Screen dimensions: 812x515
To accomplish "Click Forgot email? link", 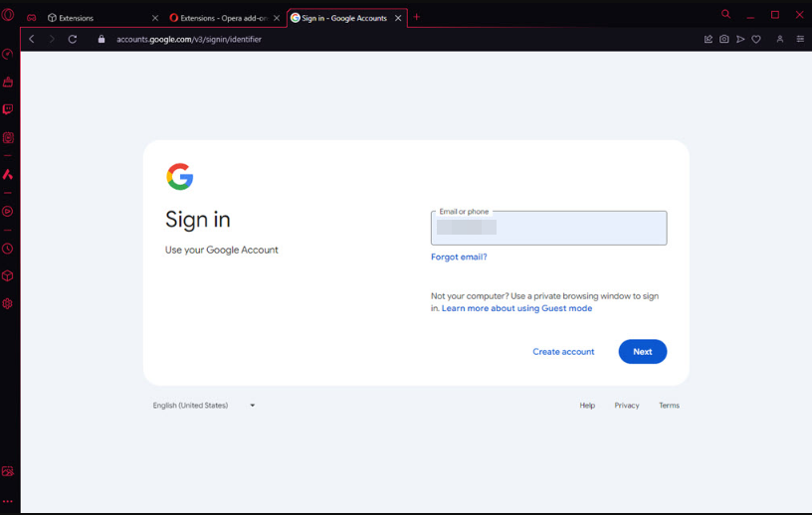I will coord(459,257).
